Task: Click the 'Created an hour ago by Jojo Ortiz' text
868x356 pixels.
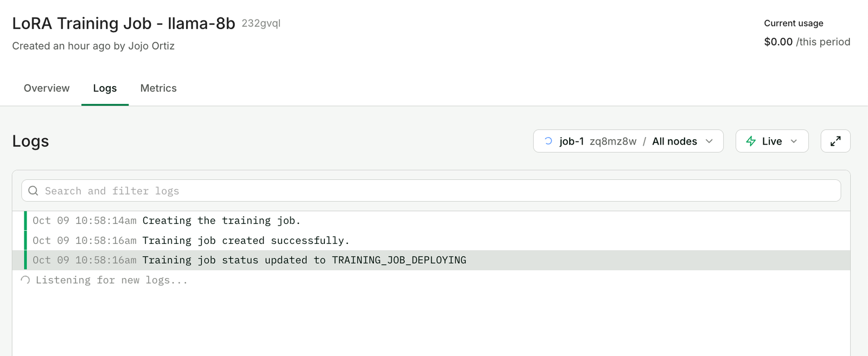Action: pyautogui.click(x=93, y=46)
